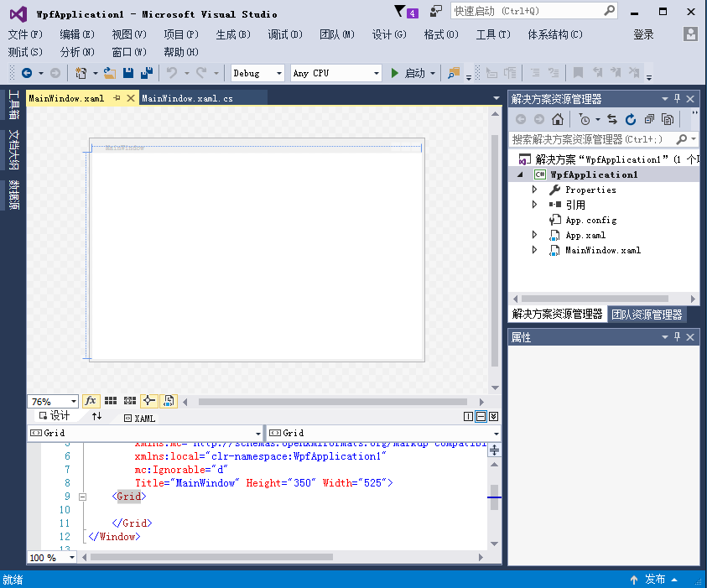
Task: Auto-hide the 属性 panel with its pin icon
Action: [678, 337]
